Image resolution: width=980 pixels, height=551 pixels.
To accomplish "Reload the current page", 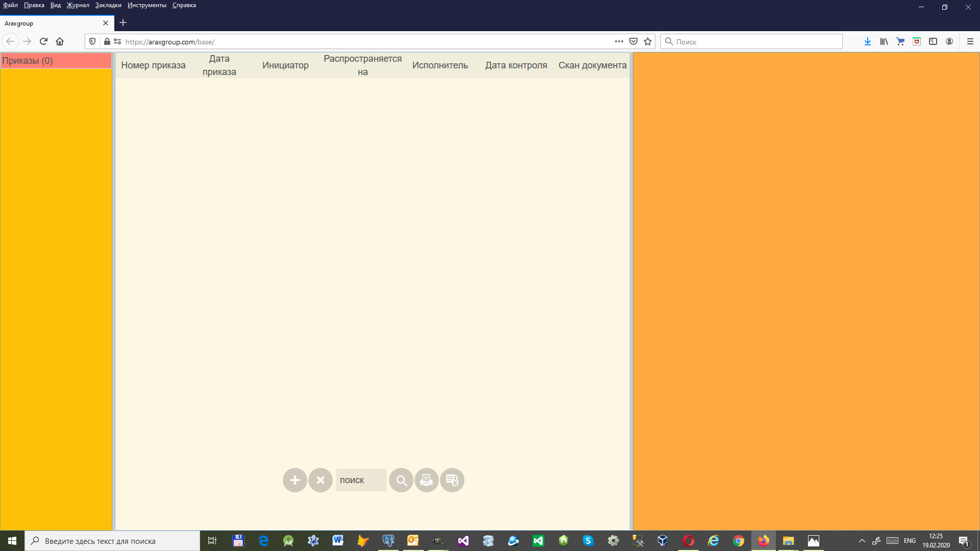I will point(43,42).
